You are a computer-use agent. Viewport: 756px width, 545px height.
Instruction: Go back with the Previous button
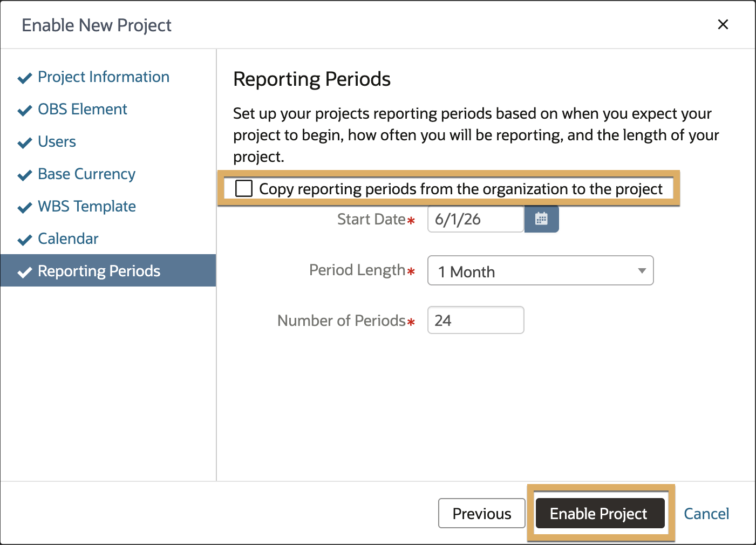click(482, 513)
